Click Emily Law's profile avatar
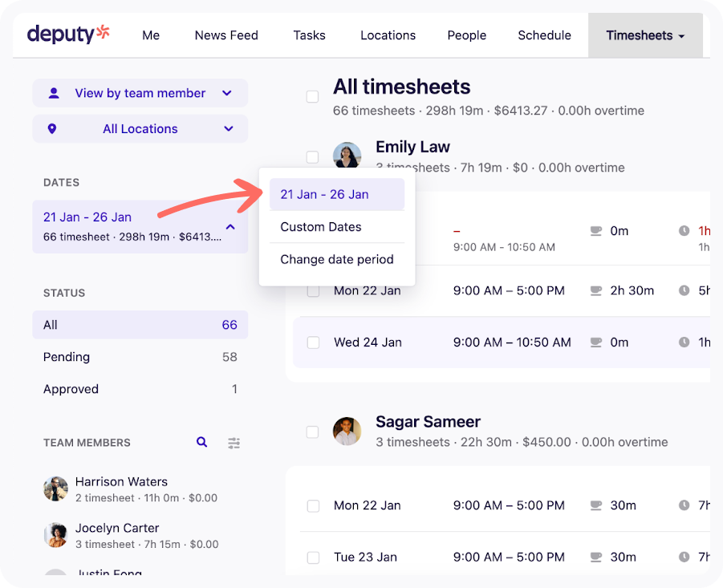Viewport: 723px width, 588px height. click(x=347, y=156)
